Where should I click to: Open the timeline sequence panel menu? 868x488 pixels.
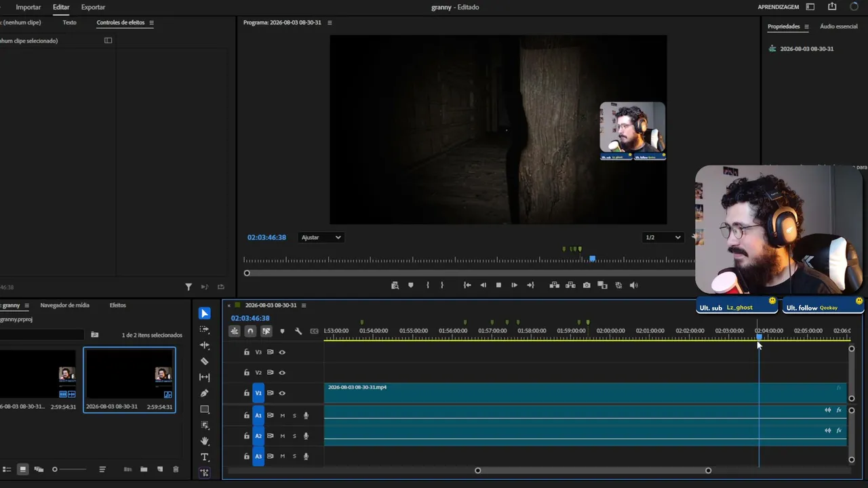pyautogui.click(x=304, y=305)
